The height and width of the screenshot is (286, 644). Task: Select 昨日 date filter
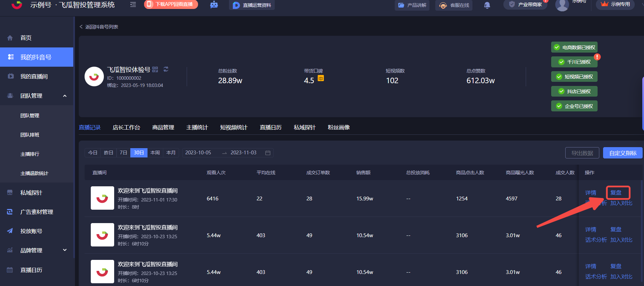point(109,153)
